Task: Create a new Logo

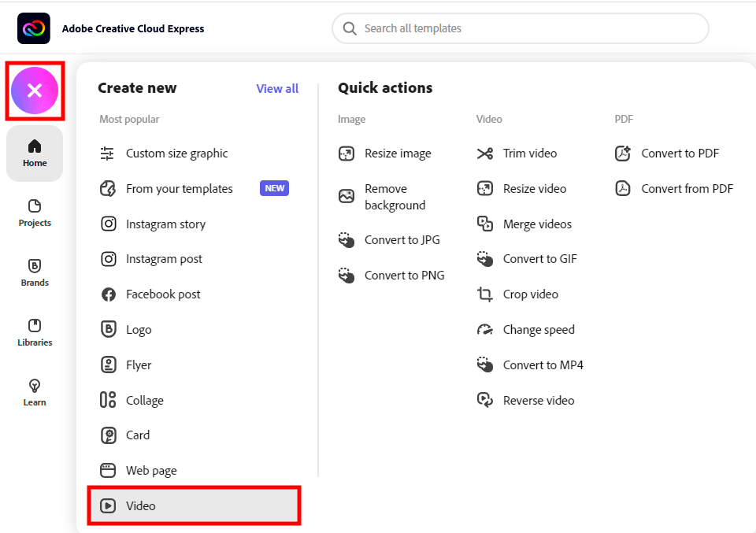Action: (x=139, y=330)
